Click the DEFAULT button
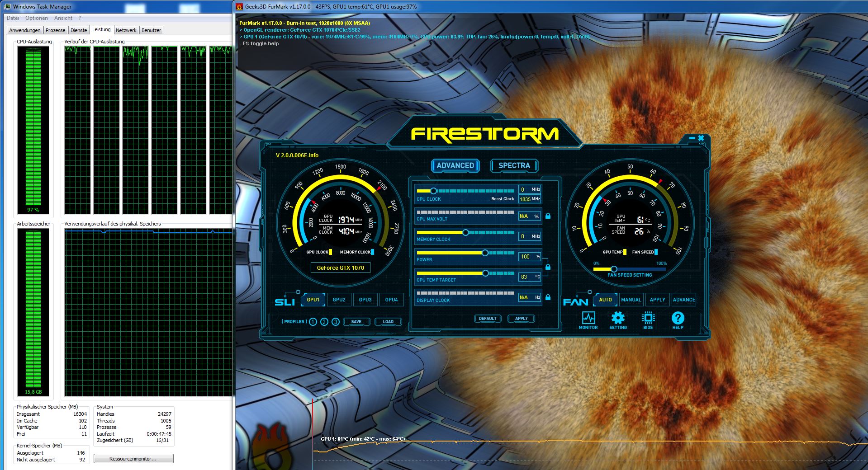The height and width of the screenshot is (470, 868). click(488, 319)
